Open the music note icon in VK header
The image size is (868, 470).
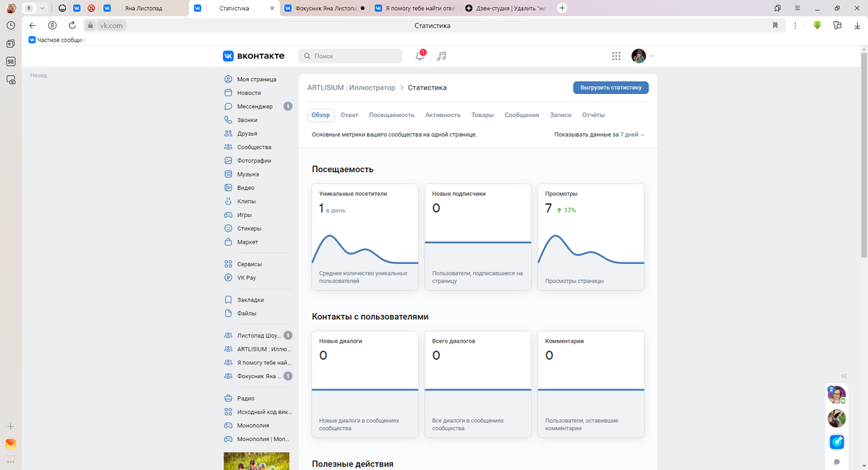coord(442,56)
